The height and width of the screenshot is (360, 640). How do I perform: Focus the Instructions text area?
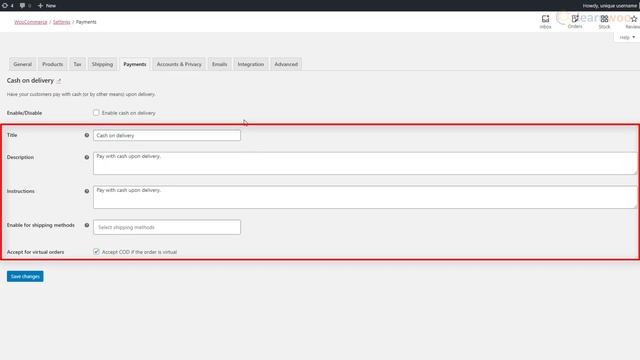coord(365,197)
